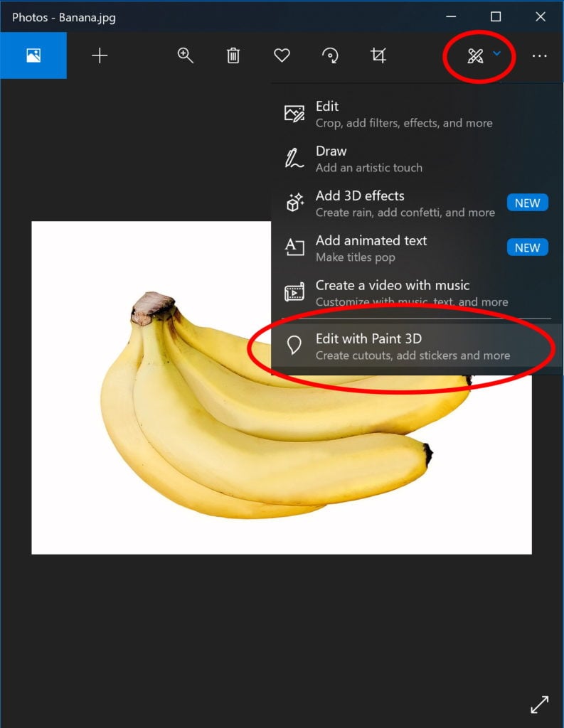Zoom in with the magnifier icon
564x728 pixels.
click(186, 55)
